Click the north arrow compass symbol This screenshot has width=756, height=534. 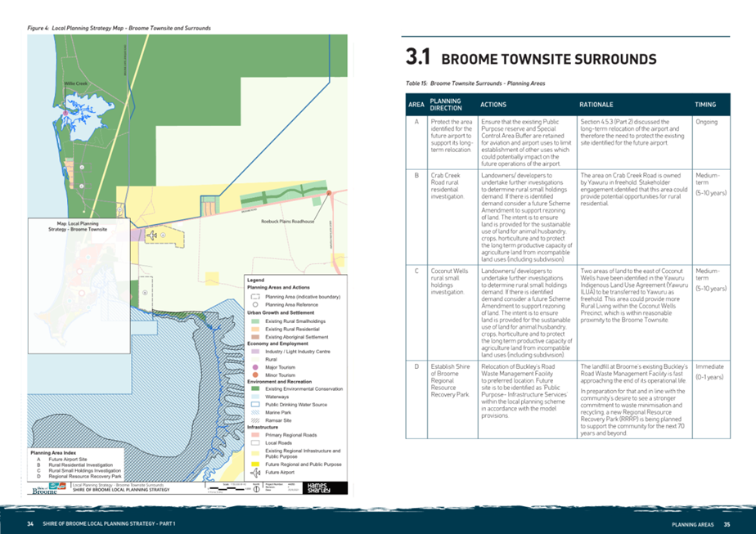[x=257, y=489]
